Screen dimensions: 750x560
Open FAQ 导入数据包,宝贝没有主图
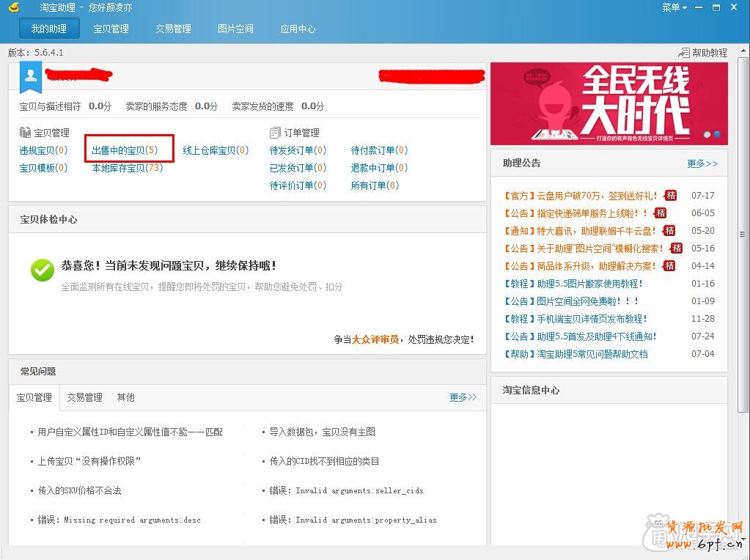(x=323, y=432)
